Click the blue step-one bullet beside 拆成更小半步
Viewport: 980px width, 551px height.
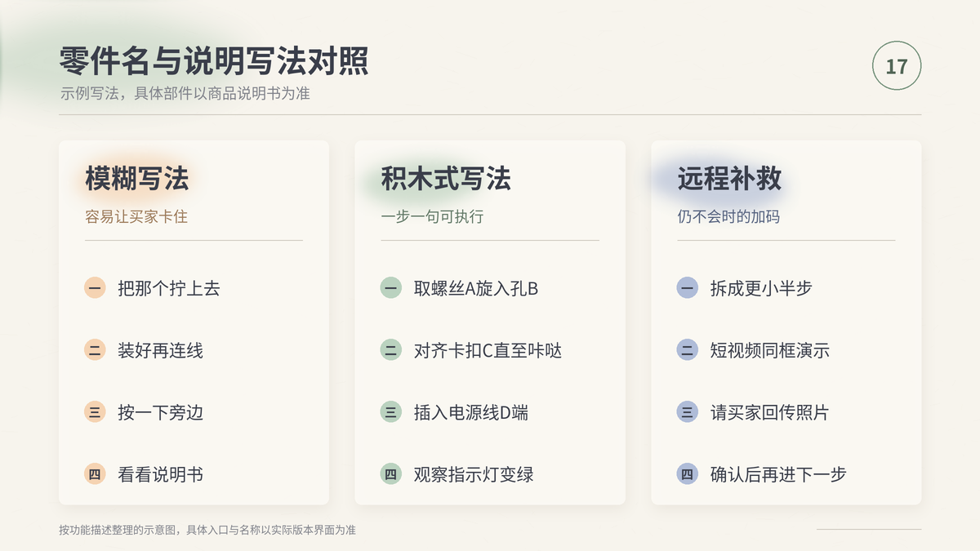[x=688, y=288]
